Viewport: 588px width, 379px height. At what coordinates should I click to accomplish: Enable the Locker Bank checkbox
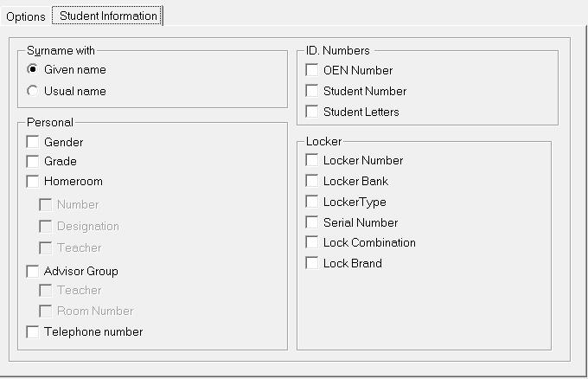click(x=312, y=181)
